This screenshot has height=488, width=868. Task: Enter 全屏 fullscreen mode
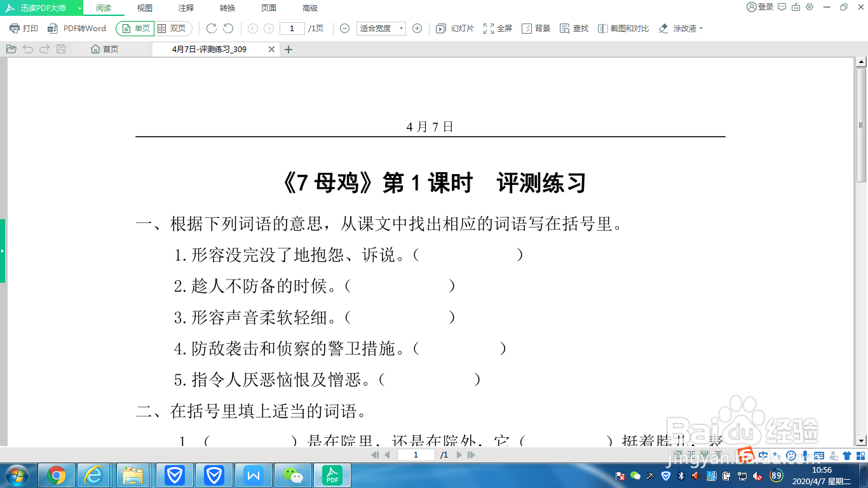(498, 28)
